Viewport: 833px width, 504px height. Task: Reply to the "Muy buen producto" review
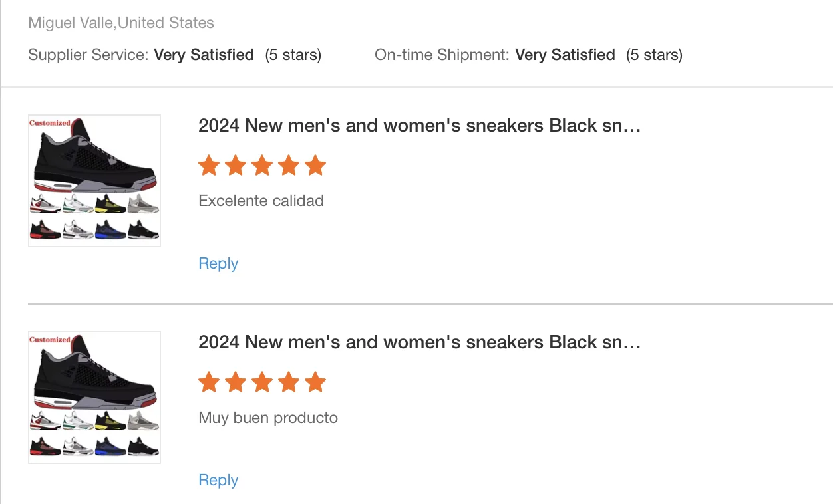tap(218, 480)
